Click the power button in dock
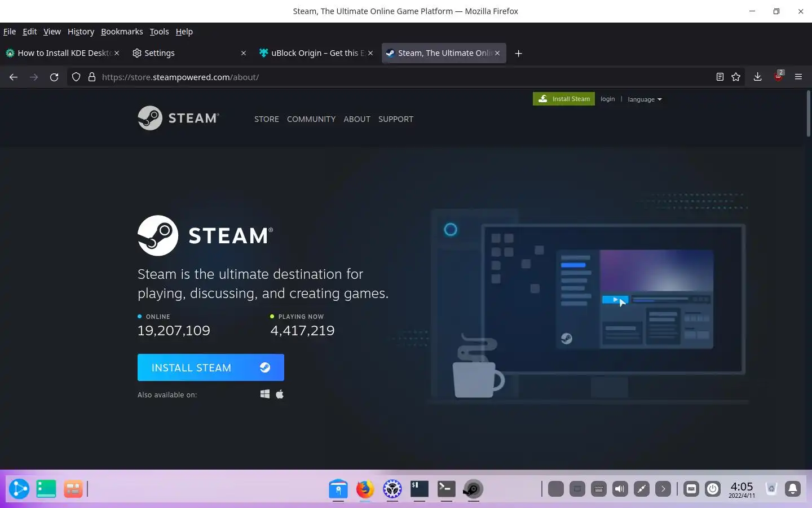This screenshot has width=812, height=508. (713, 489)
